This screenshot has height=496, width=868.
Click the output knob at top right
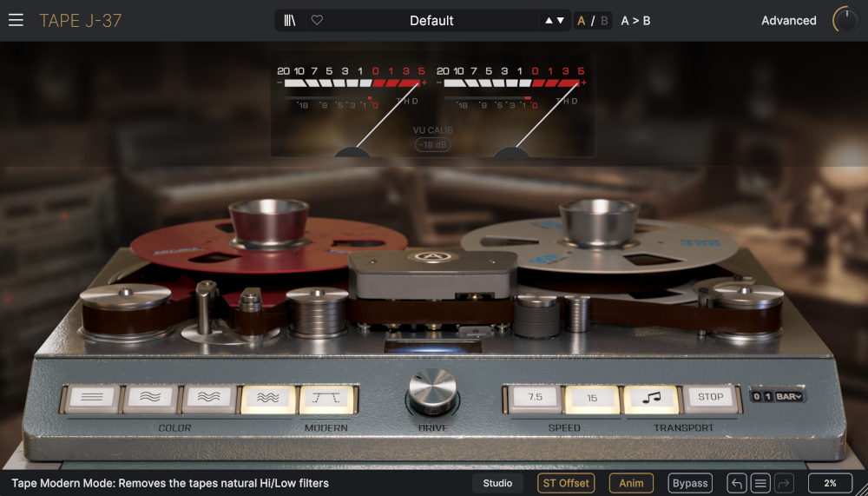tap(845, 20)
